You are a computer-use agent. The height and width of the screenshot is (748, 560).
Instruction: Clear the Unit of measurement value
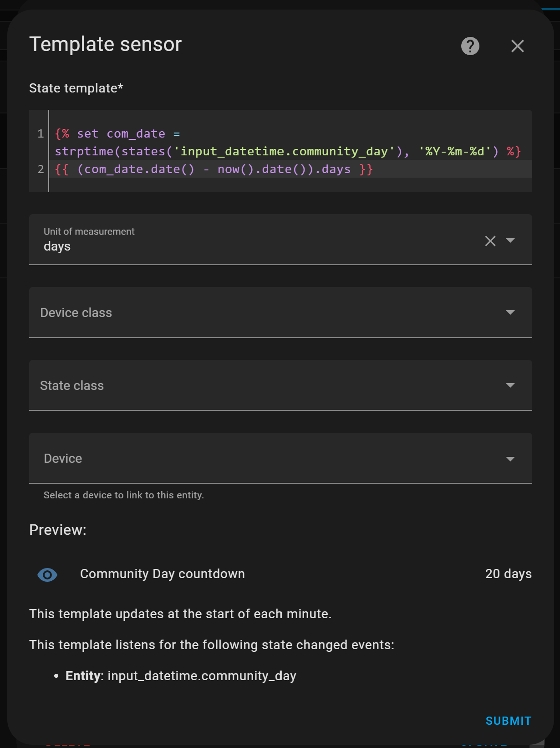tap(490, 241)
